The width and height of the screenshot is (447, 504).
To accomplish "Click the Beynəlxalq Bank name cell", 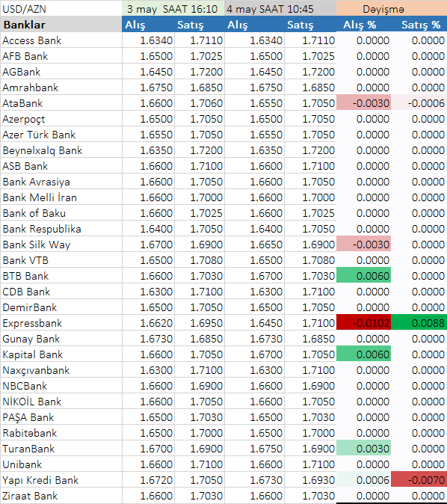I will (x=61, y=150).
